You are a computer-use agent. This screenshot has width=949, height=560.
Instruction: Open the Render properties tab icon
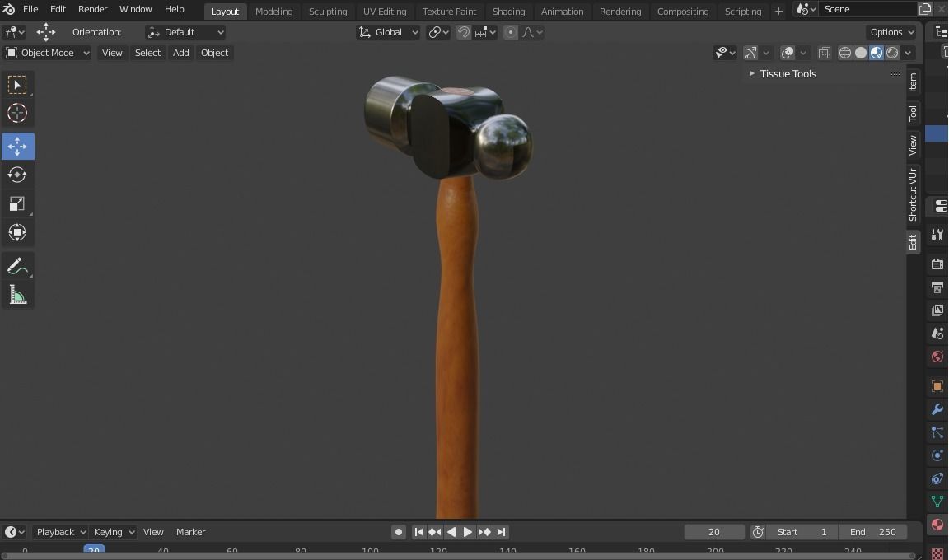point(937,264)
